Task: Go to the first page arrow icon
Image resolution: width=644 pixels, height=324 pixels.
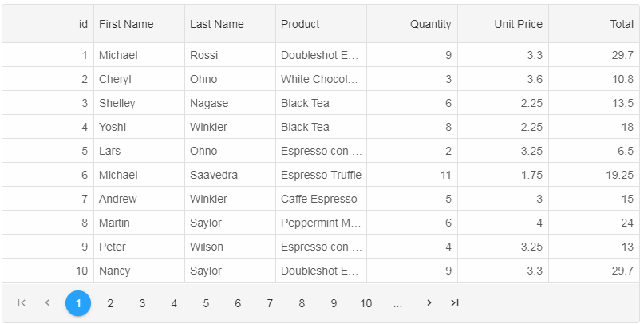Action: point(22,302)
